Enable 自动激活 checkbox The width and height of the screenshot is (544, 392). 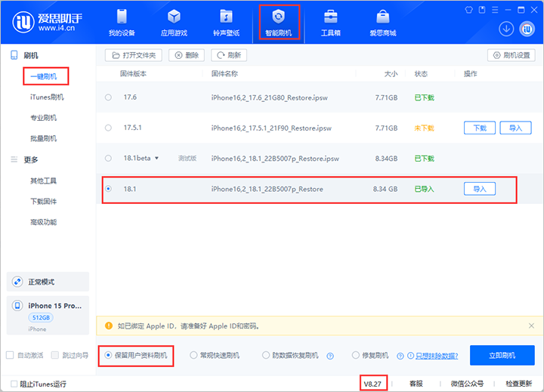pyautogui.click(x=10, y=355)
